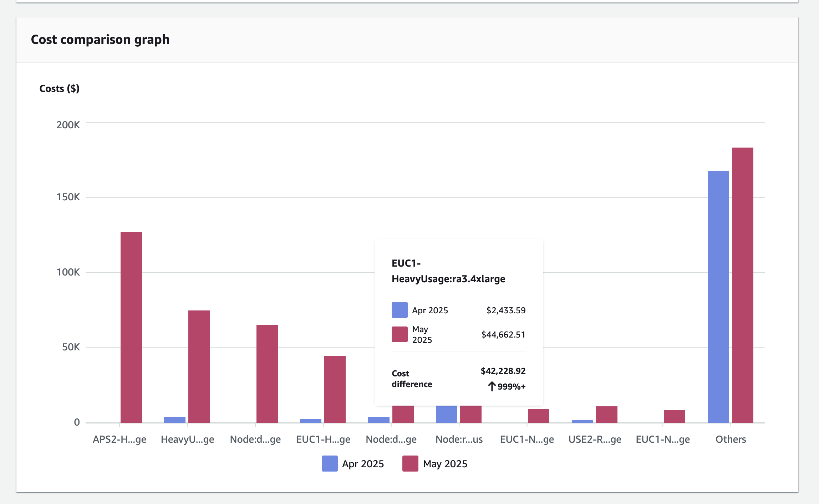Image resolution: width=819 pixels, height=504 pixels.
Task: Click the USE2-R...ge Apr 2025 bar
Action: coord(582,421)
